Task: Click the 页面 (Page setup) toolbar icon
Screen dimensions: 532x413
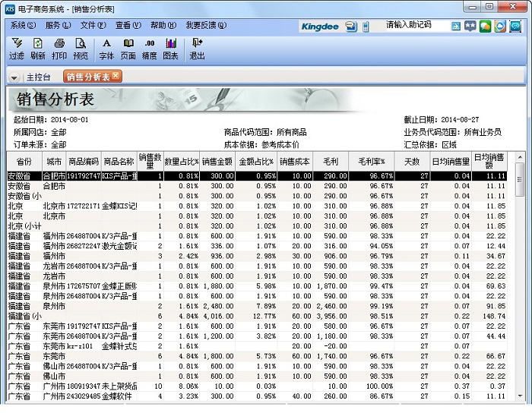Action: click(128, 49)
